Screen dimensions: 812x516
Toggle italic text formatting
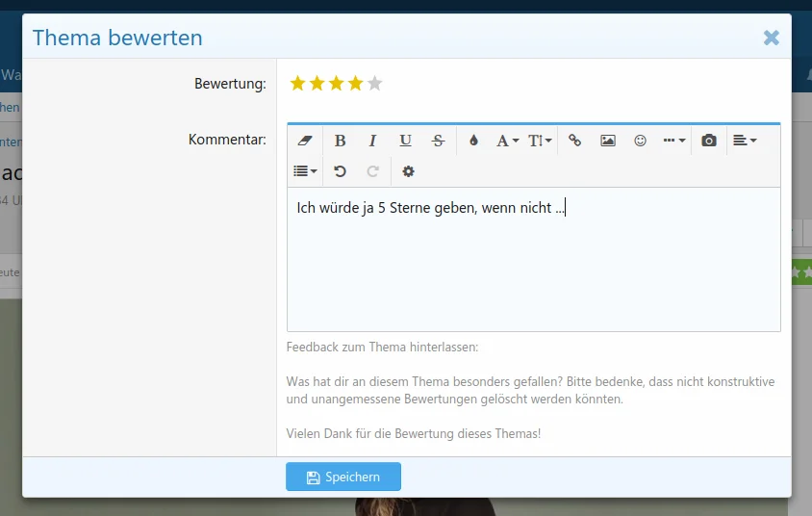(x=372, y=141)
